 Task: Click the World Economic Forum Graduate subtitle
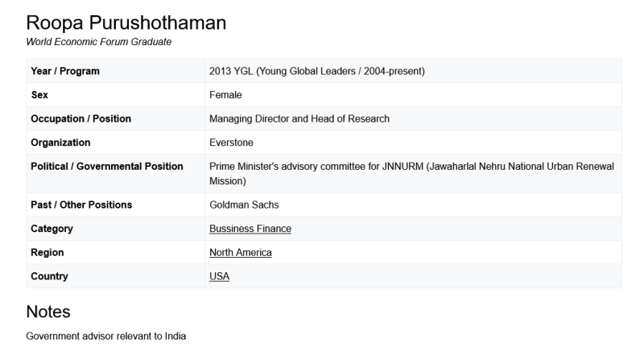(x=98, y=42)
